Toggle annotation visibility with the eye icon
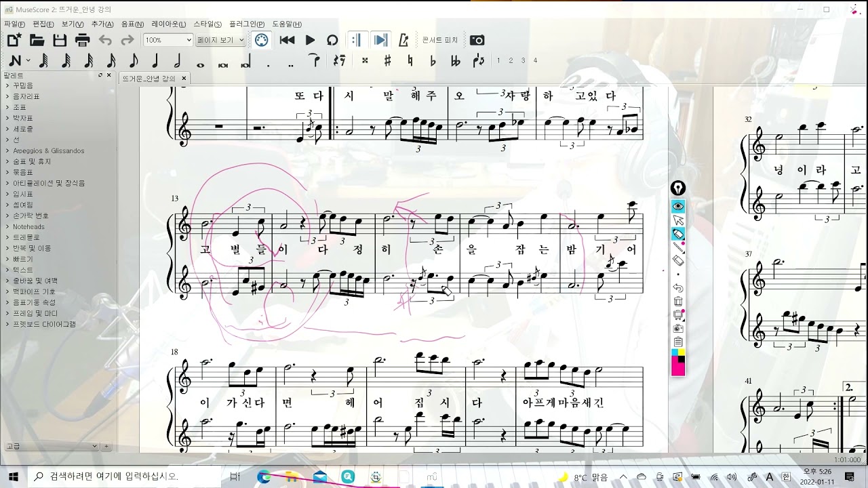 pos(678,206)
